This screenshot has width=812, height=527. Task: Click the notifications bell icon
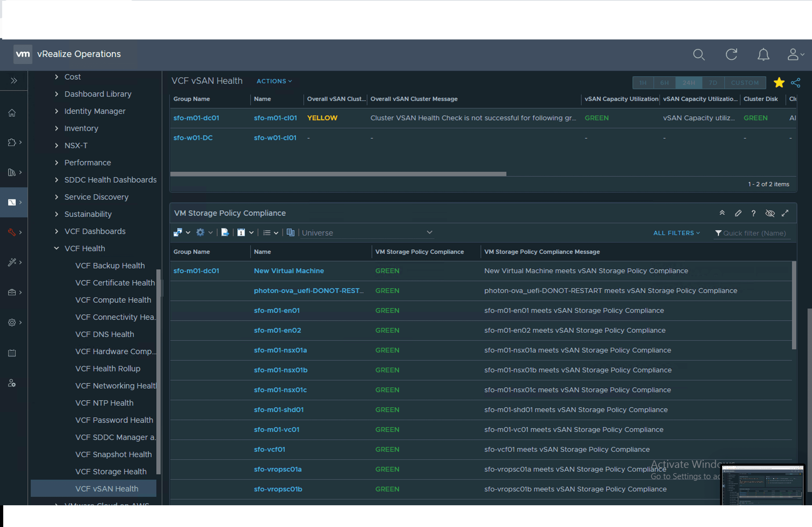763,54
